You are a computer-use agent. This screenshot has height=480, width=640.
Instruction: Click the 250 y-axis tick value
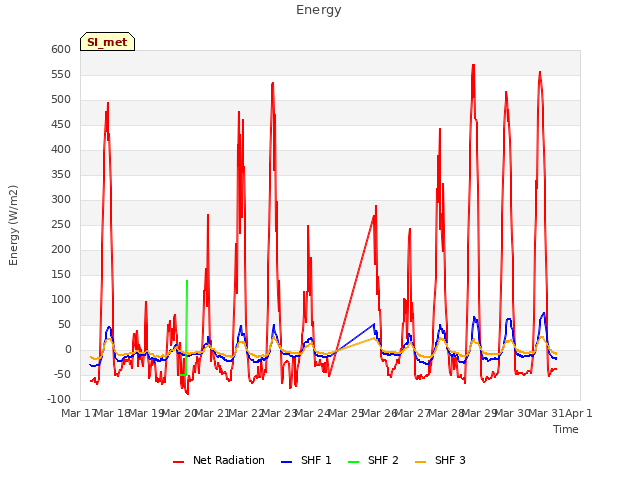pos(61,224)
